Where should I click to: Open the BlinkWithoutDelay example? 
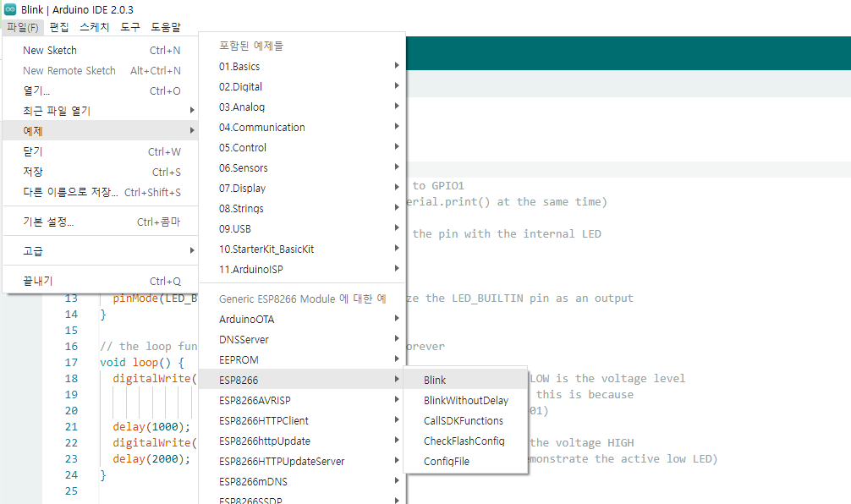465,400
